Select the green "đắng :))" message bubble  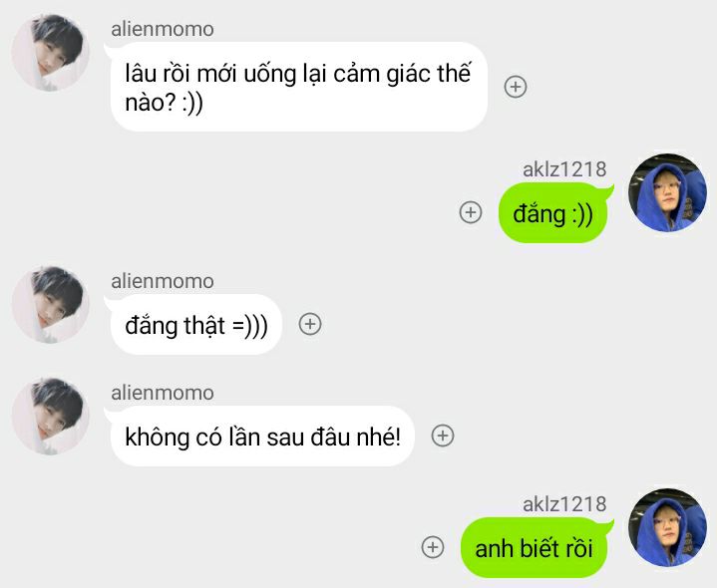[x=552, y=212]
